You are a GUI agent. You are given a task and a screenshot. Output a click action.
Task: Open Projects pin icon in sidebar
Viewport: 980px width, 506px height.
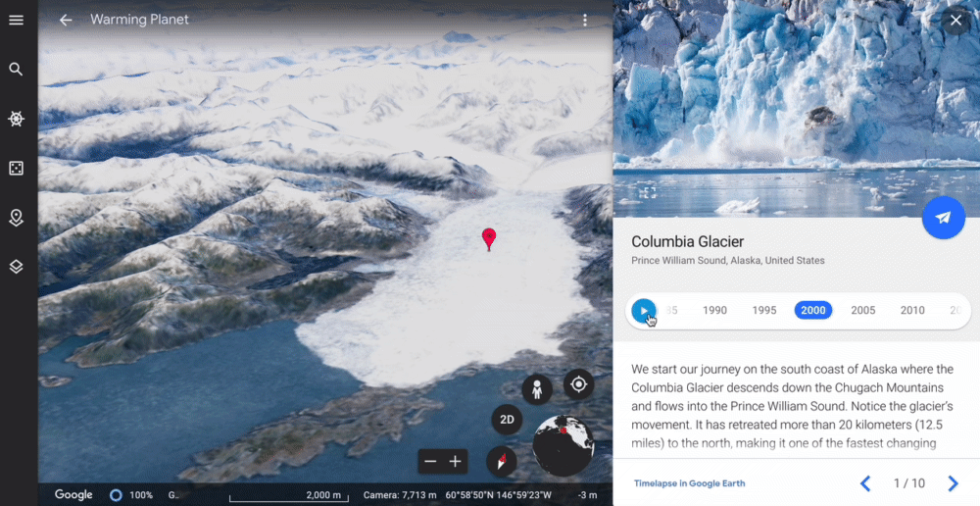click(17, 218)
